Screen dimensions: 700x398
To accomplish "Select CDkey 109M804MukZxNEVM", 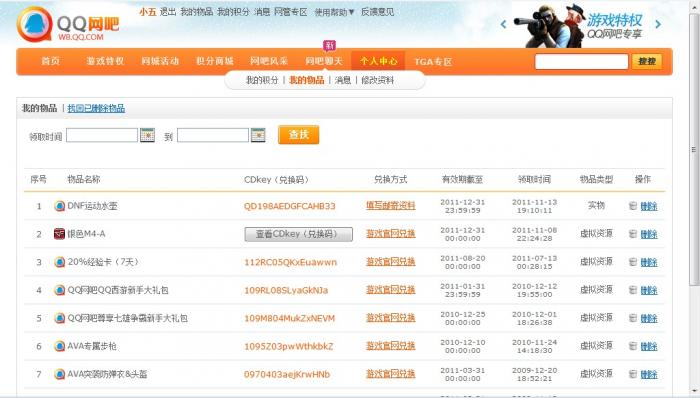I will (289, 319).
